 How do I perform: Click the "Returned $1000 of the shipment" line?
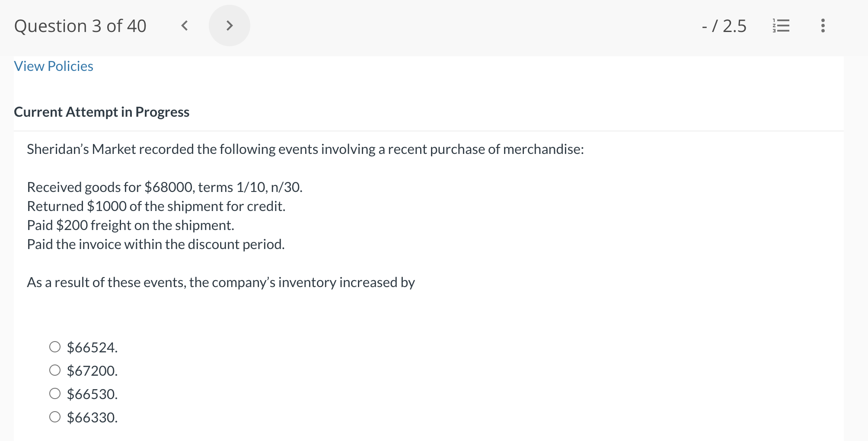(x=156, y=206)
